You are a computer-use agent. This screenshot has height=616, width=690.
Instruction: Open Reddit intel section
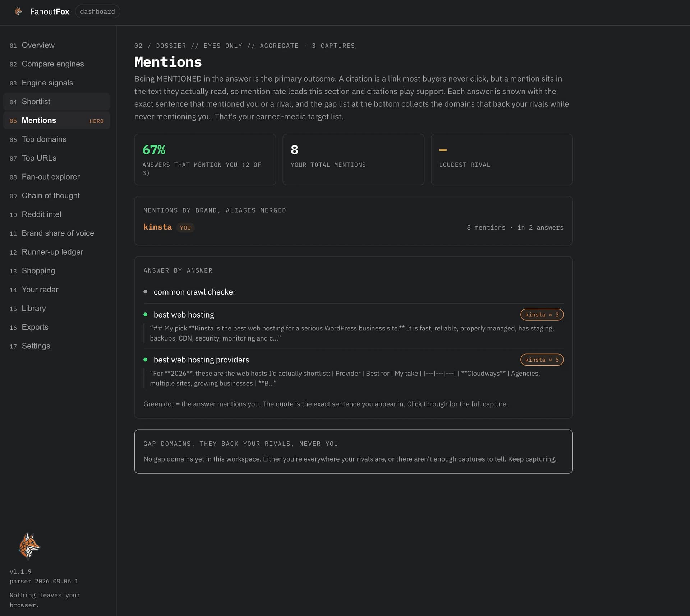point(56,214)
